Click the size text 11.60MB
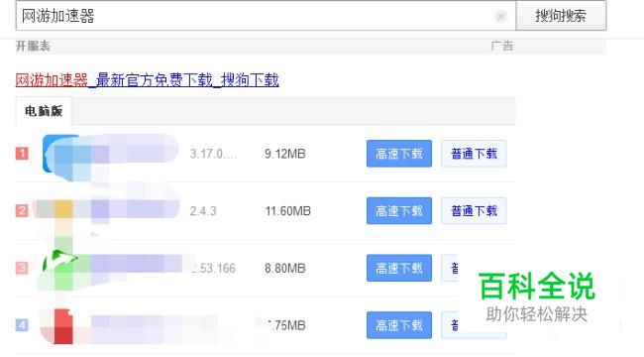The height and width of the screenshot is (357, 644). point(288,211)
